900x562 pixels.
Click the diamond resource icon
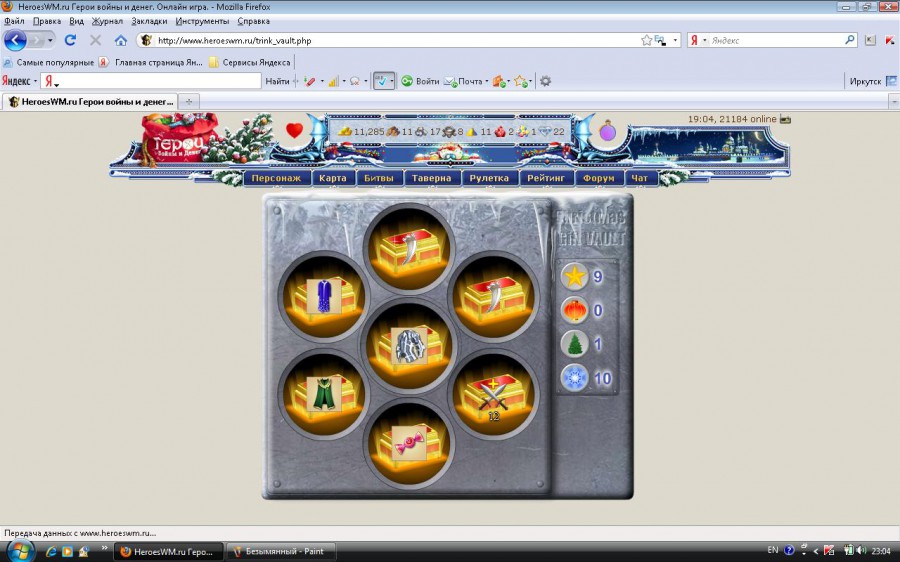[545, 131]
